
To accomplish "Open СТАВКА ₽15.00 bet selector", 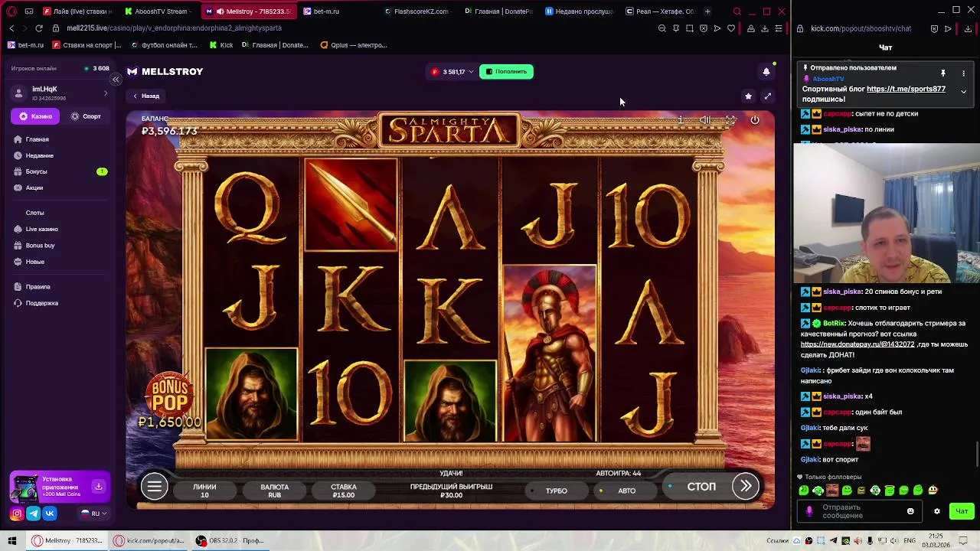I will [344, 491].
